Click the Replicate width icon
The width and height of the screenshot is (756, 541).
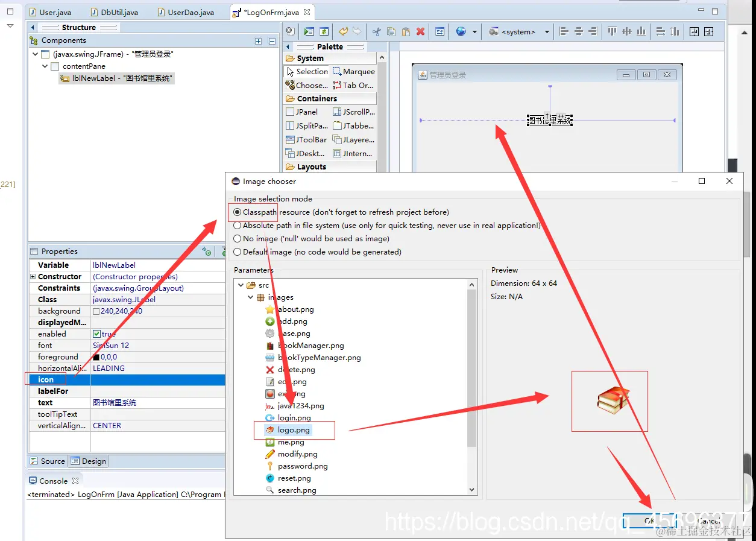pos(660,31)
